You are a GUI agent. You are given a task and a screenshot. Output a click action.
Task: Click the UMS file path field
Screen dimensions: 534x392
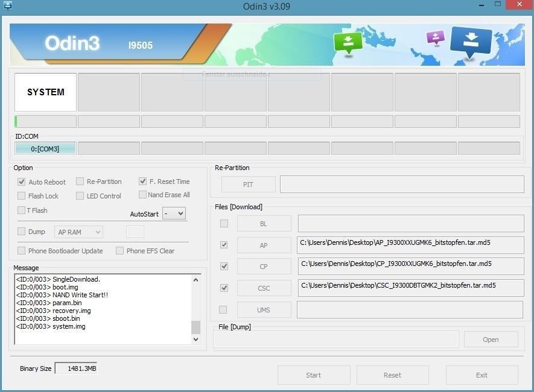410,309
